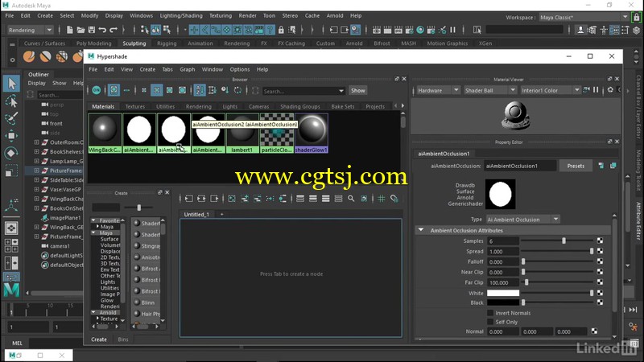The height and width of the screenshot is (362, 644).
Task: Select the lambert1 material swatch
Action: [x=242, y=133]
